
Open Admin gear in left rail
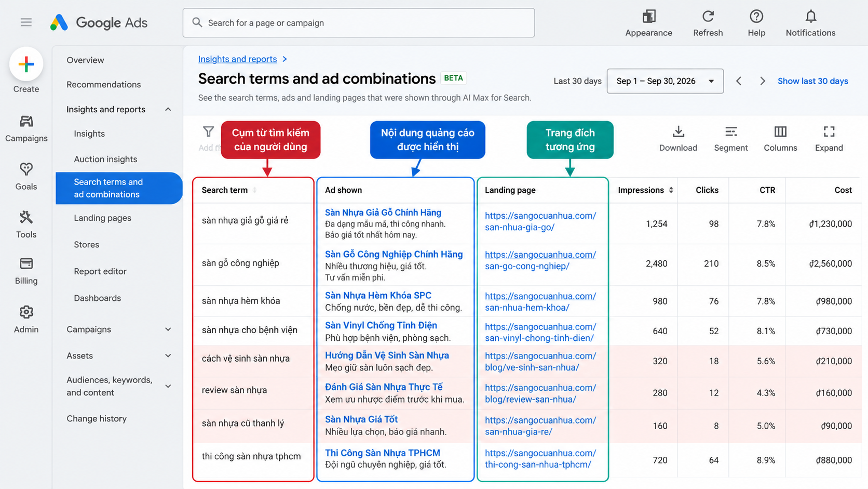[x=26, y=319]
